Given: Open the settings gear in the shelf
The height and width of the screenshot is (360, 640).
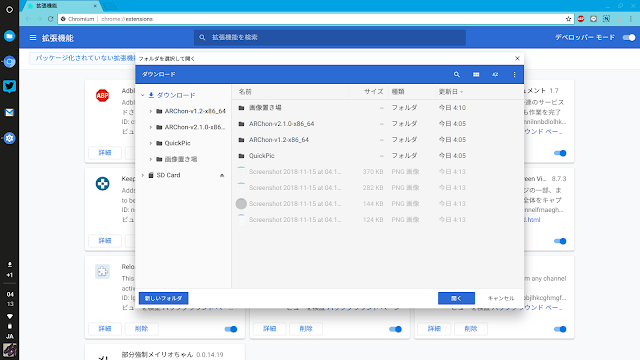Looking at the screenshot, I should pos(9,138).
